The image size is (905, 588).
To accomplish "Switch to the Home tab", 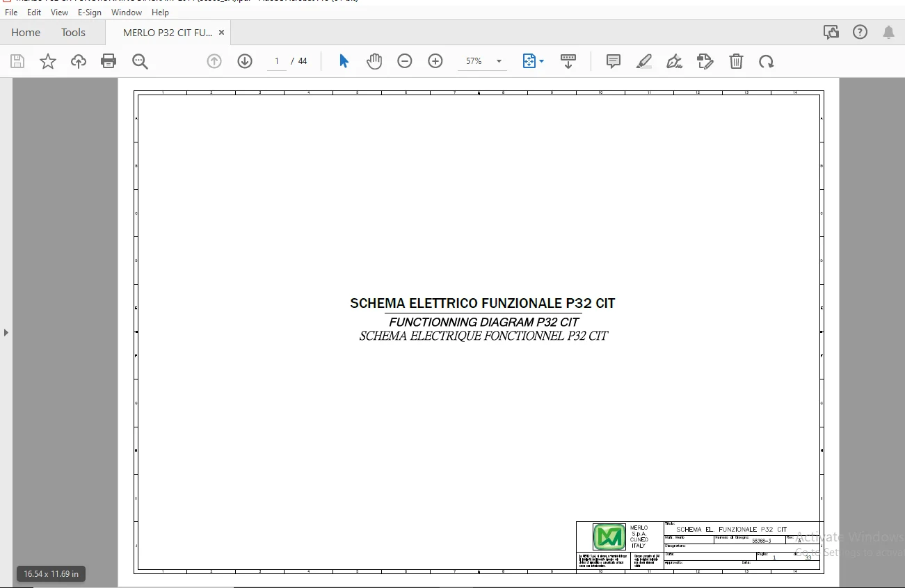I will [x=26, y=32].
